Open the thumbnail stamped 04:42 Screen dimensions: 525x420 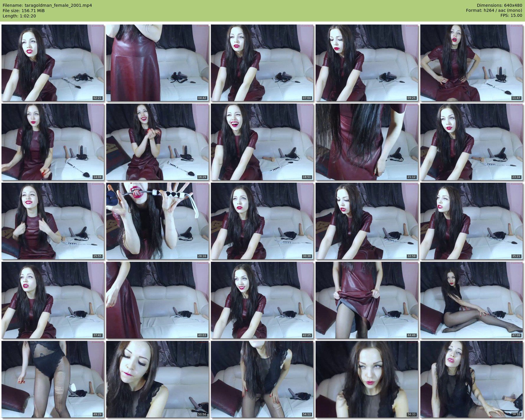(157, 63)
